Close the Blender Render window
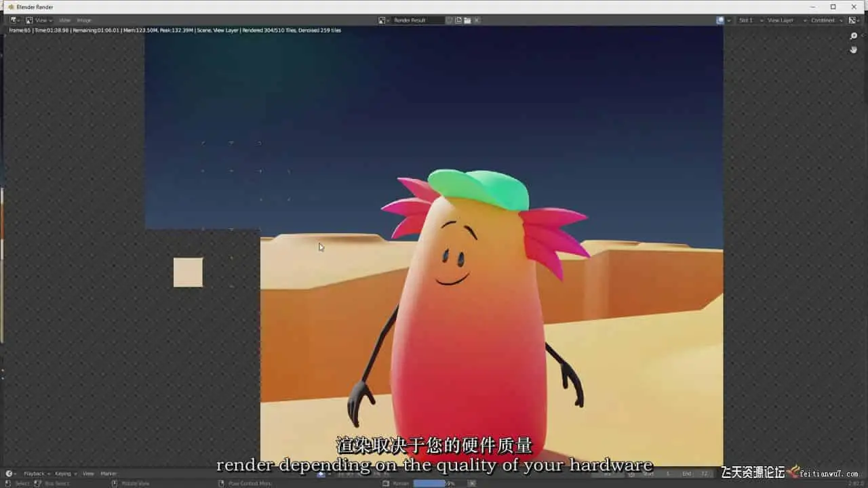This screenshot has width=868, height=488. [854, 7]
